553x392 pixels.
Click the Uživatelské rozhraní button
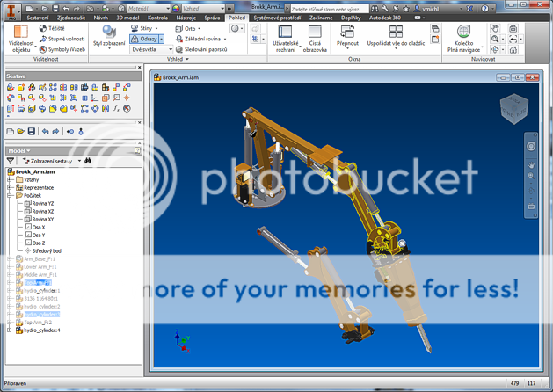[286, 39]
